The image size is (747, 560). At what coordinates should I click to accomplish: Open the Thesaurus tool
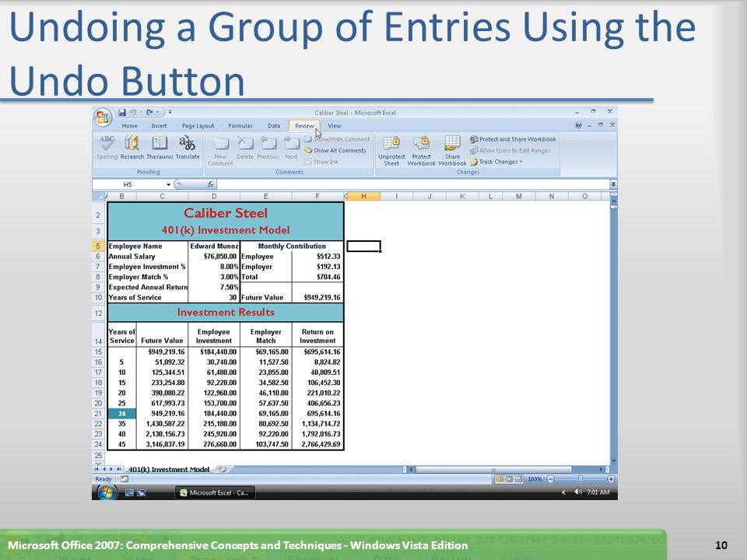[160, 148]
